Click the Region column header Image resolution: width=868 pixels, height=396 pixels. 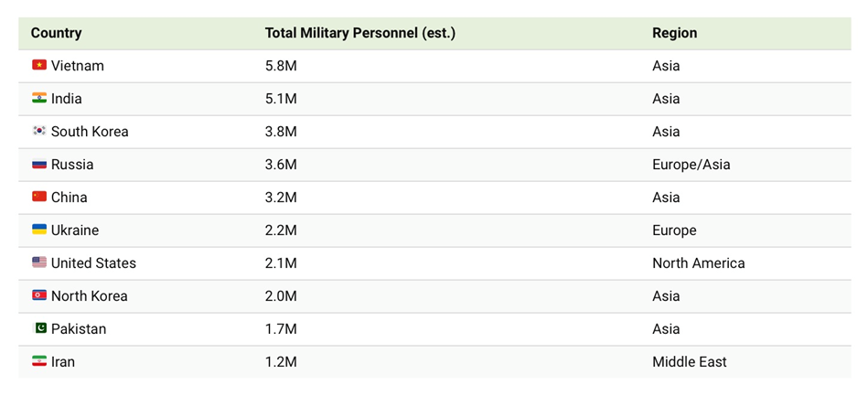pyautogui.click(x=674, y=33)
